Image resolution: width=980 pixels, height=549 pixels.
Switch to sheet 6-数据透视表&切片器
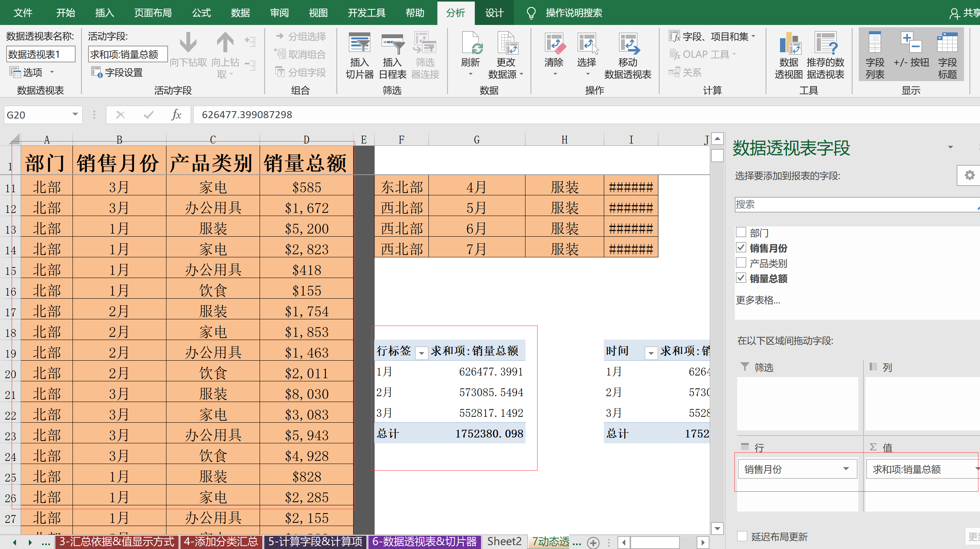pos(424,542)
